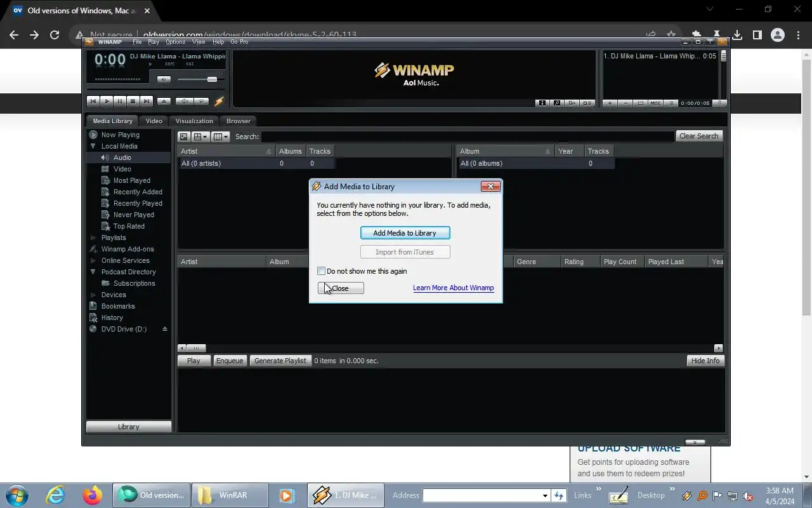This screenshot has width=812, height=508.
Task: Click the Eject/Open file button
Action: [164, 101]
